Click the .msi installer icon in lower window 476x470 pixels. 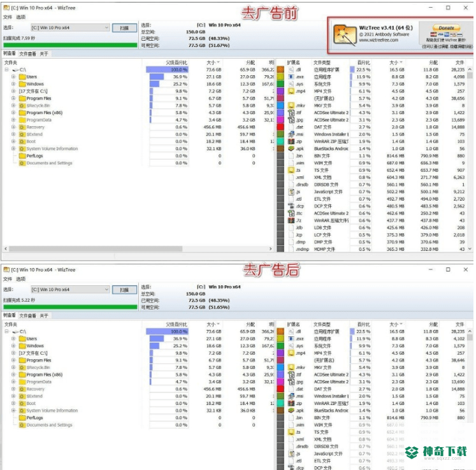pyautogui.click(x=291, y=396)
